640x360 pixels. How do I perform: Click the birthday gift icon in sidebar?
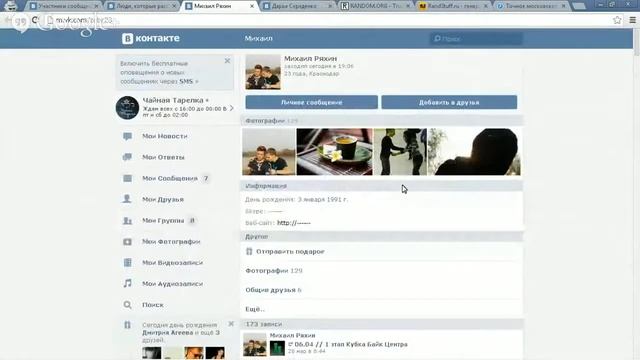[127, 325]
